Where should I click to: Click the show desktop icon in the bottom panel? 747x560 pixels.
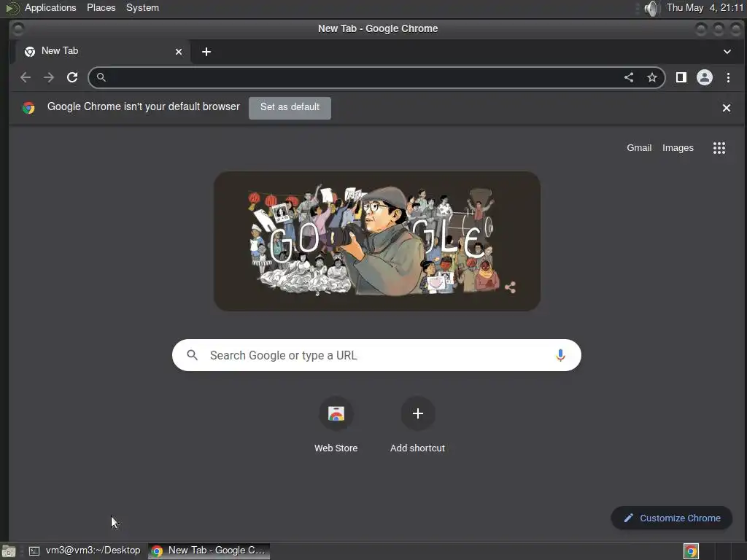point(9,551)
